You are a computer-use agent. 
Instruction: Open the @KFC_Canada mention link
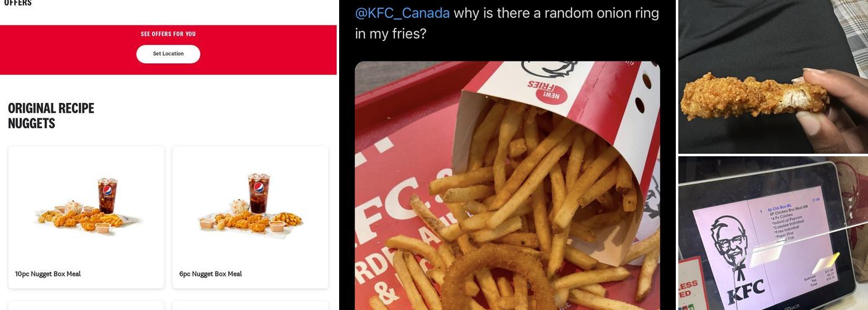point(402,13)
